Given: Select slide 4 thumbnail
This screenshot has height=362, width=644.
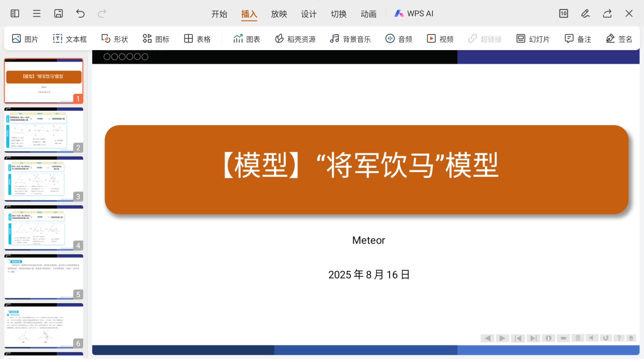Looking at the screenshot, I should [44, 228].
